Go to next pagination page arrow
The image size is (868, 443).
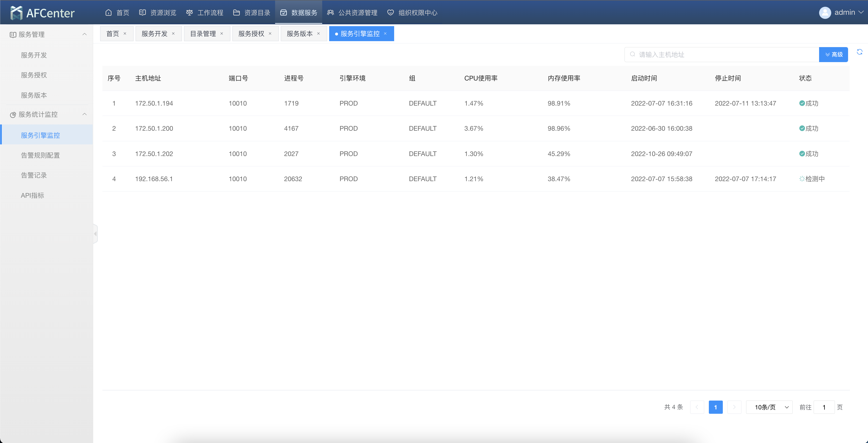[x=734, y=407]
